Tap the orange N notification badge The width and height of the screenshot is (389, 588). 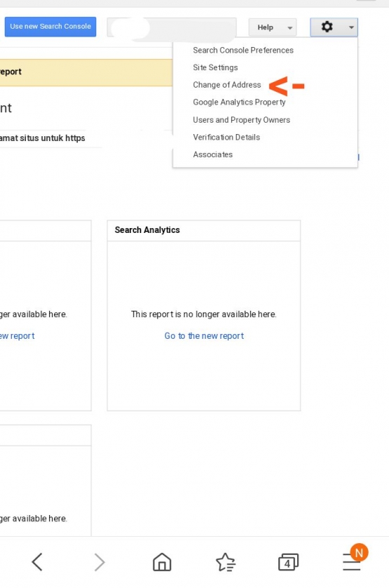[x=359, y=552]
